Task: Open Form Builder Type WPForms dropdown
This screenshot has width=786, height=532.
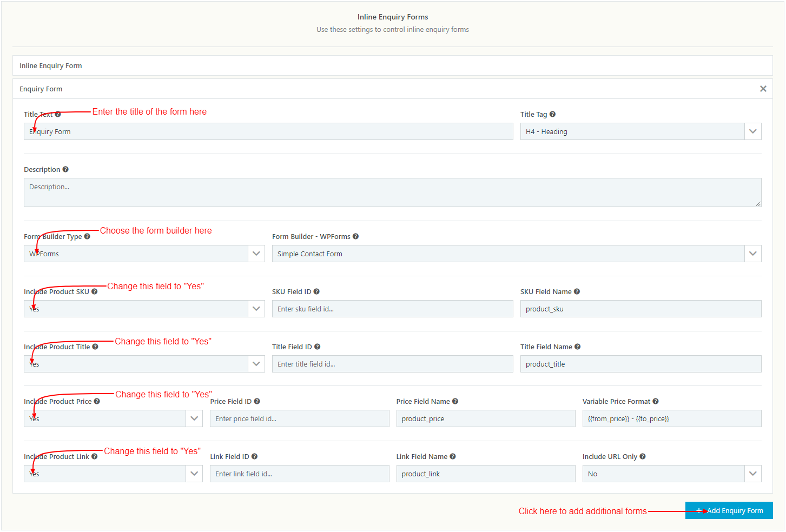Action: 144,254
